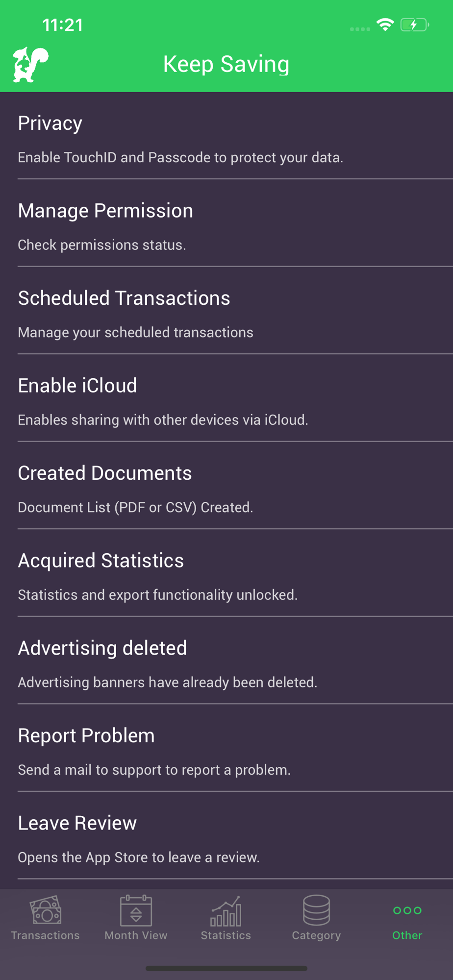Tap the Statistics bar chart icon
This screenshot has width=453, height=980.
point(226,910)
